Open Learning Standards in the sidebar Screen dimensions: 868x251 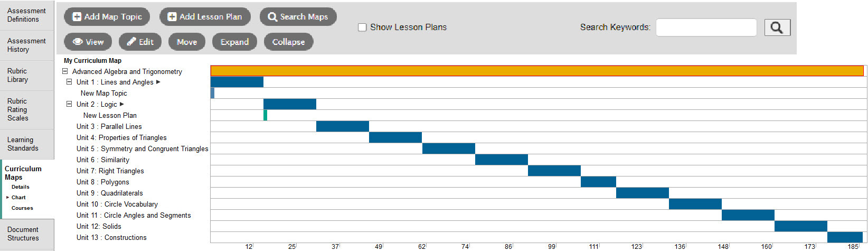point(23,144)
